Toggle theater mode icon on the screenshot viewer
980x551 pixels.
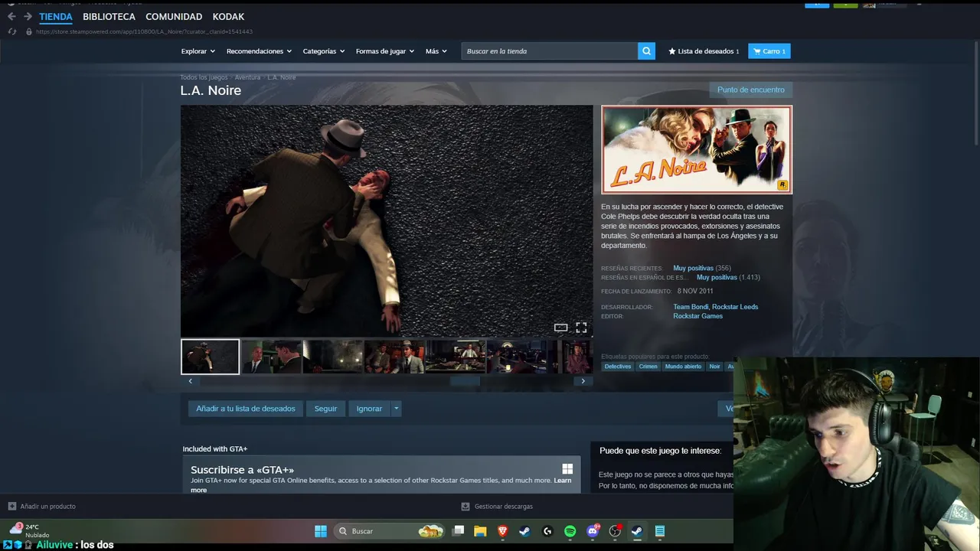point(561,328)
